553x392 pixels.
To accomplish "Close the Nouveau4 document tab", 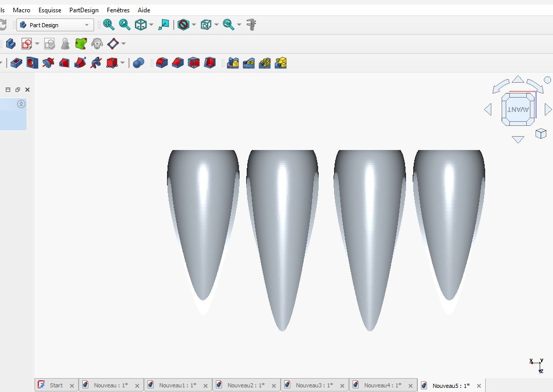I will pyautogui.click(x=410, y=386).
